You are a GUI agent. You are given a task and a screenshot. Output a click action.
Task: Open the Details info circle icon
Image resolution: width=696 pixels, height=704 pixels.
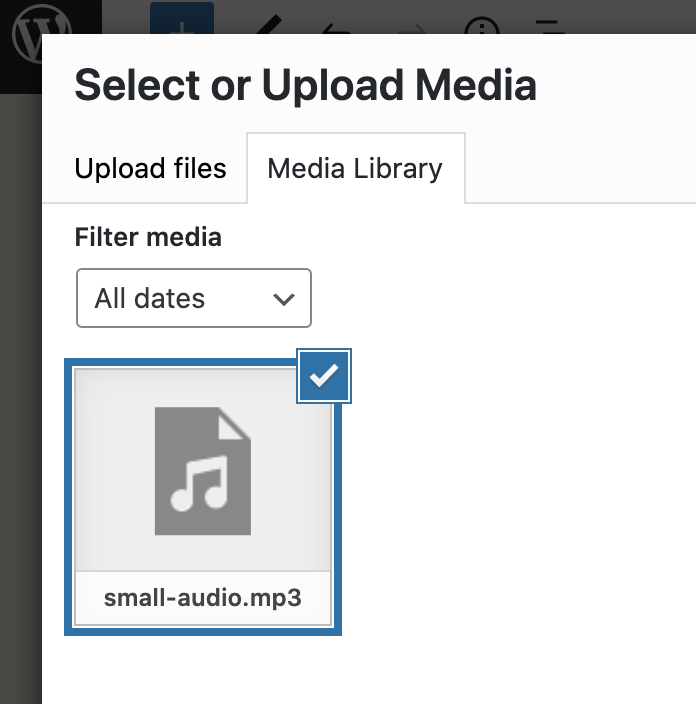[x=482, y=26]
